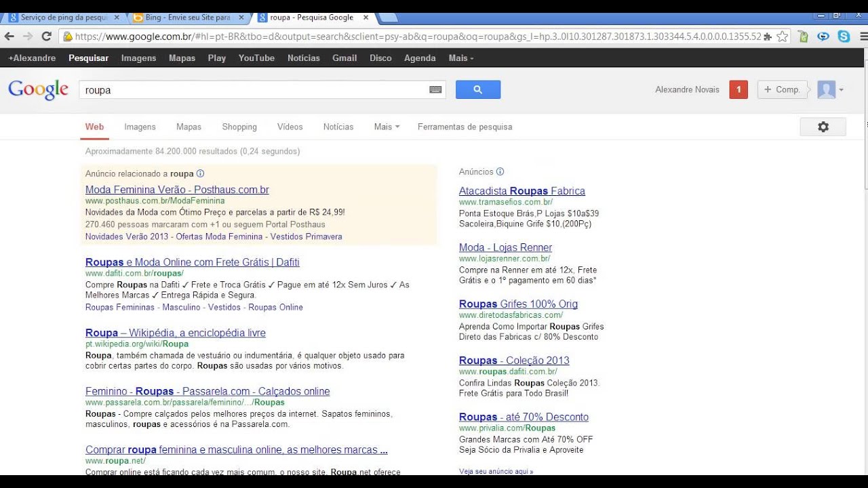Click the browser Forward arrow

pos(28,37)
